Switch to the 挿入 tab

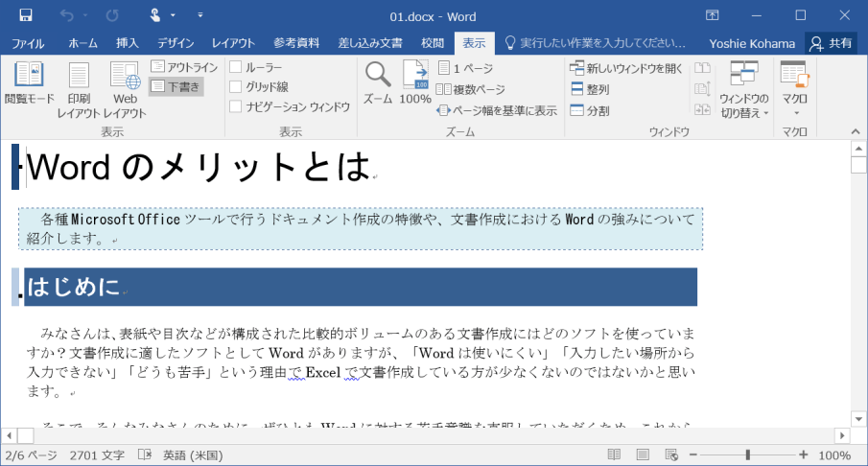[x=128, y=43]
